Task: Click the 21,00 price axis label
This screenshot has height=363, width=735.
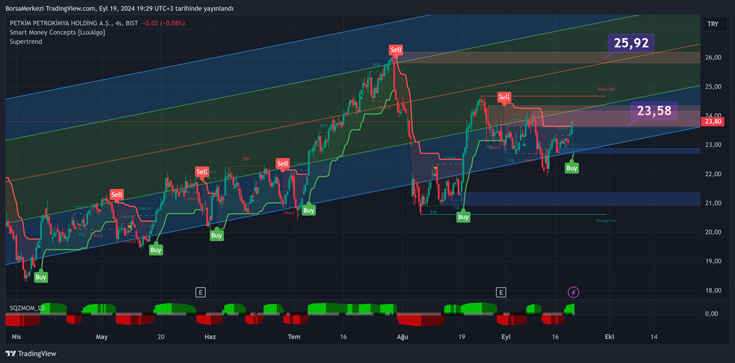Action: (x=712, y=203)
